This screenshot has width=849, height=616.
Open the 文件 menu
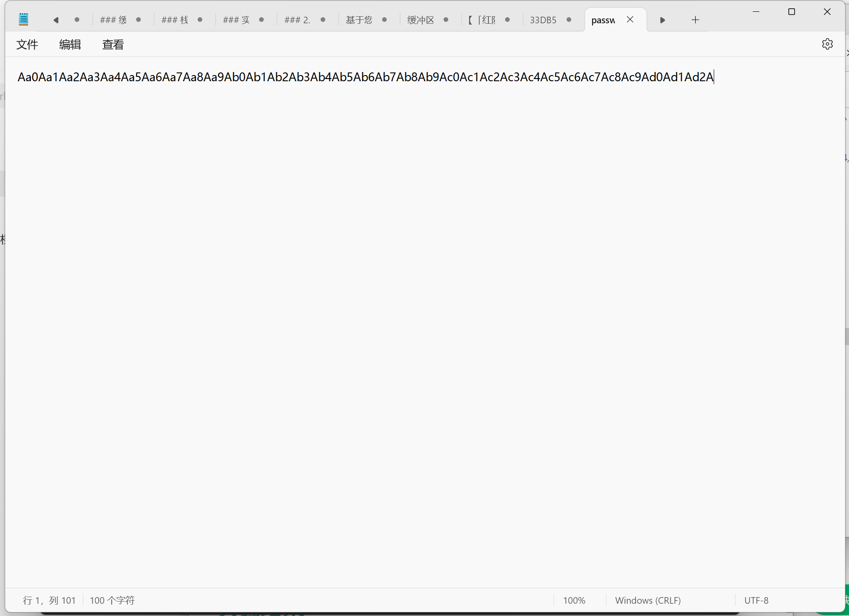point(27,44)
